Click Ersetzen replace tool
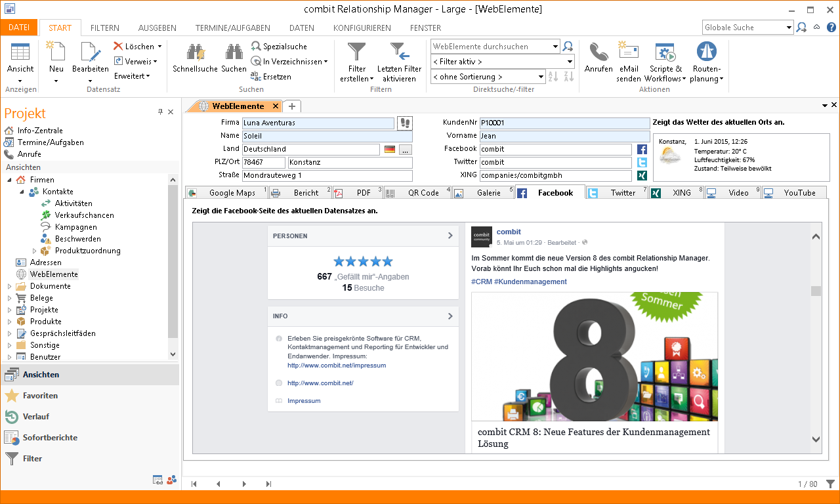 [x=271, y=77]
